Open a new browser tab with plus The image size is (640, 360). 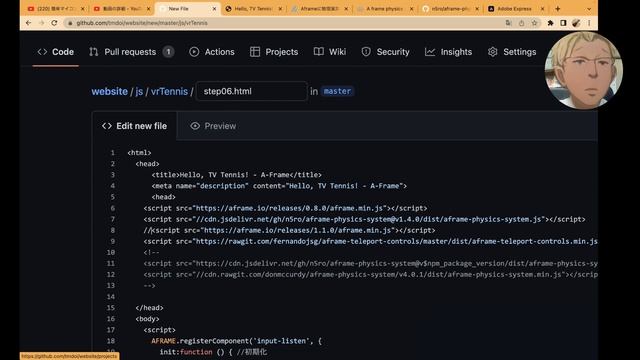[558, 9]
